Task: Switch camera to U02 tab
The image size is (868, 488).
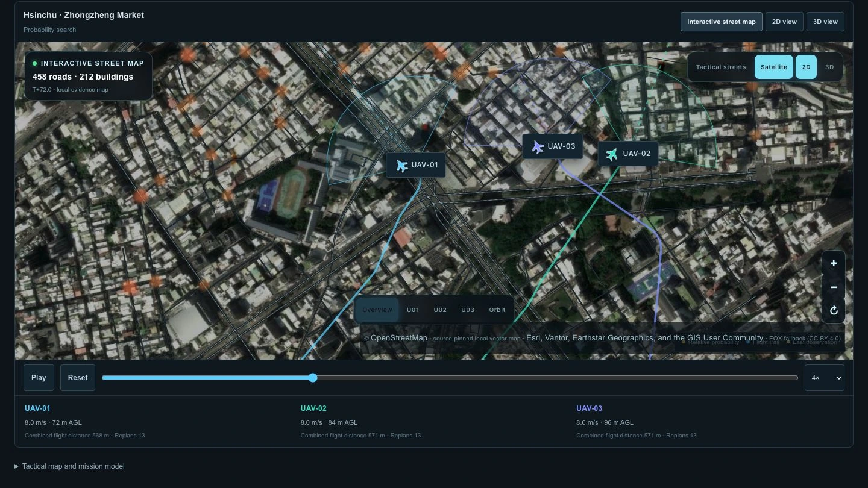Action: [x=440, y=310]
